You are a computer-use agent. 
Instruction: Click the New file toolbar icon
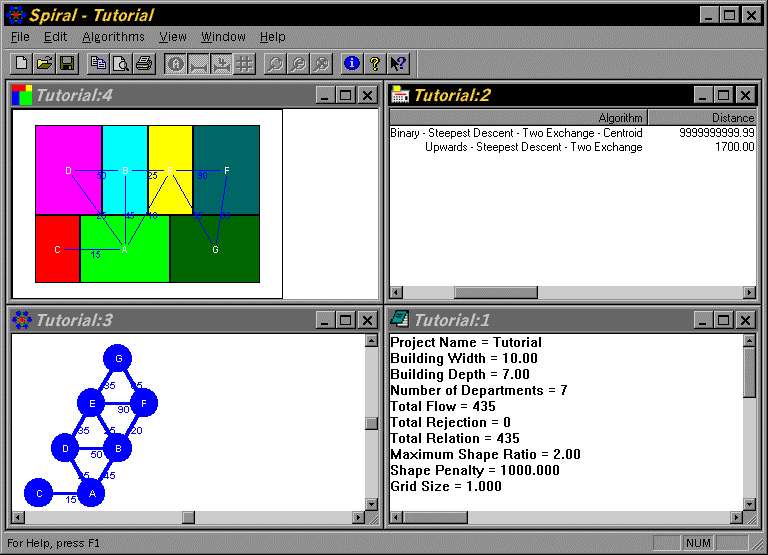[x=22, y=63]
